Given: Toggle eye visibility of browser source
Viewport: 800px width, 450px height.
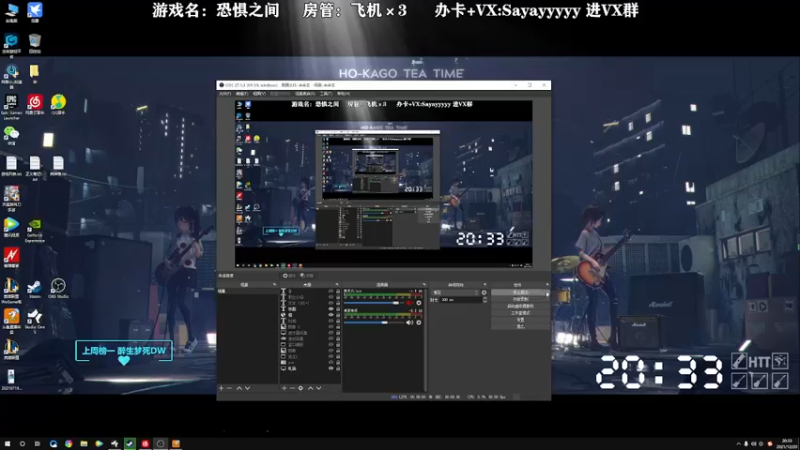Looking at the screenshot, I should pyautogui.click(x=331, y=315).
